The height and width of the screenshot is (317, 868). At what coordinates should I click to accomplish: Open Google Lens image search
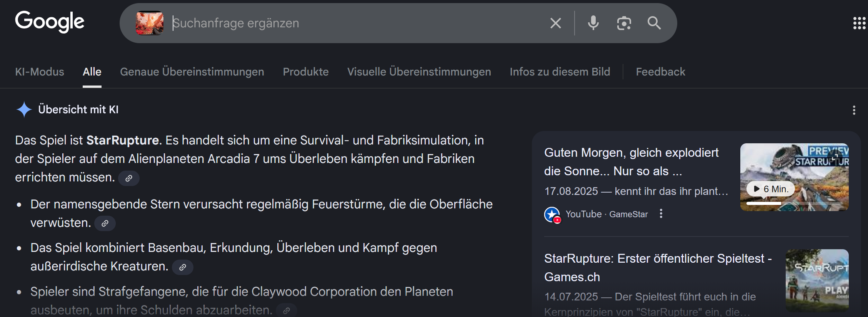624,23
